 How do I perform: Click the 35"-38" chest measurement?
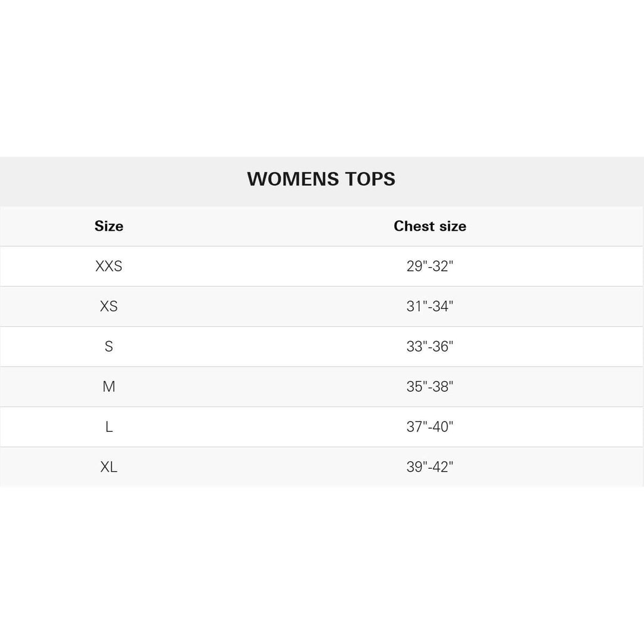click(x=430, y=386)
